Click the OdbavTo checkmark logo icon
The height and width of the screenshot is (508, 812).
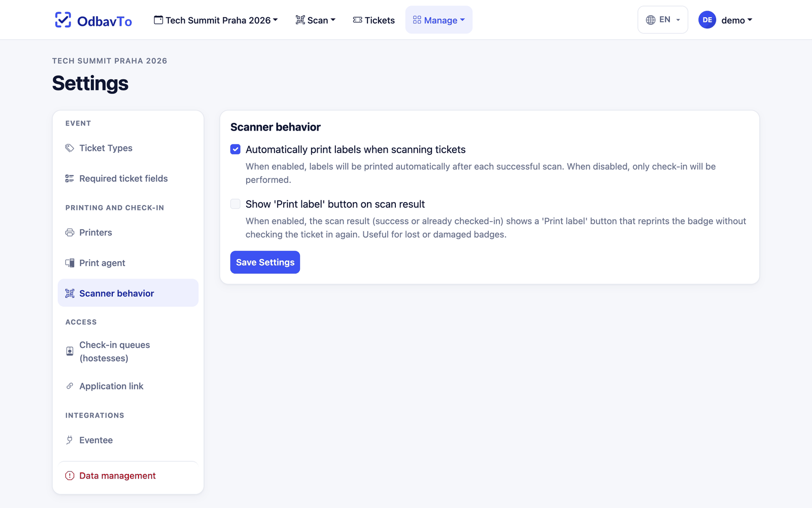point(63,20)
